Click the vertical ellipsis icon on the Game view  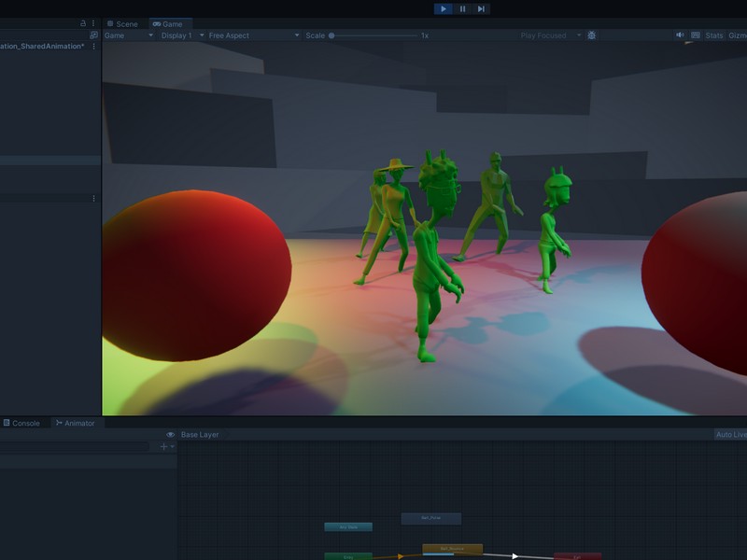(x=93, y=23)
